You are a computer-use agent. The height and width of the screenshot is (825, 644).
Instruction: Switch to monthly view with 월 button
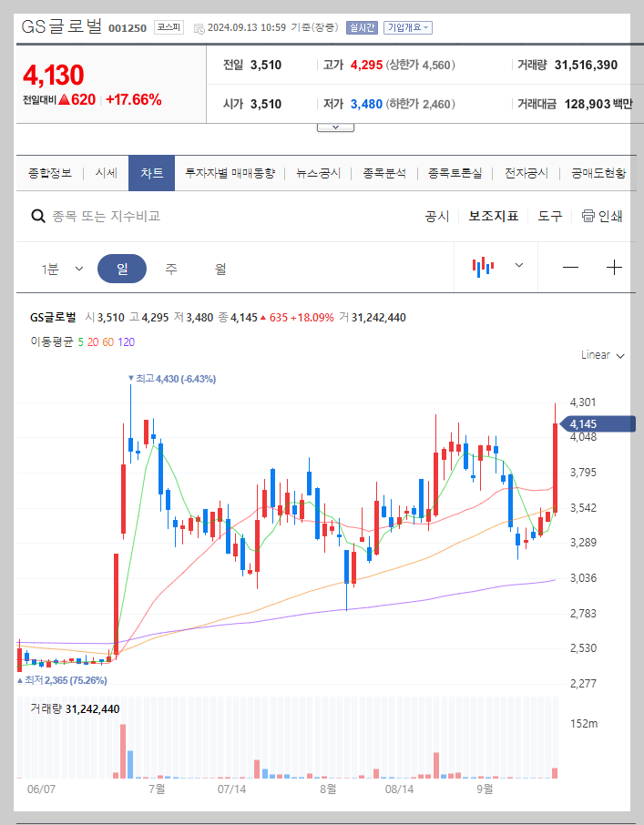click(221, 267)
